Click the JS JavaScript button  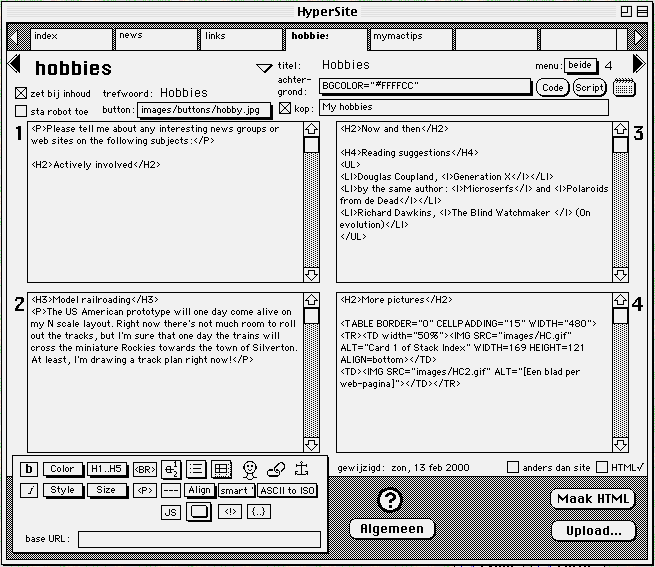(170, 512)
